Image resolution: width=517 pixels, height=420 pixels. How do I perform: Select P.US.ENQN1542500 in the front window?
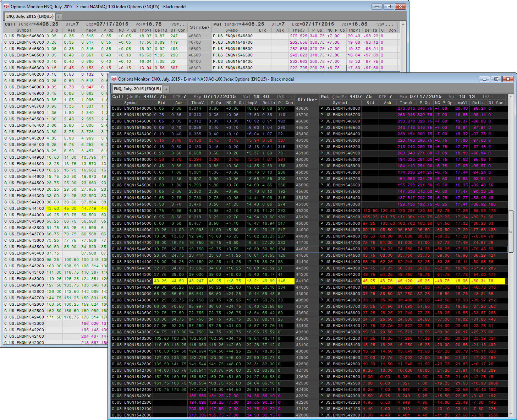(x=340, y=383)
